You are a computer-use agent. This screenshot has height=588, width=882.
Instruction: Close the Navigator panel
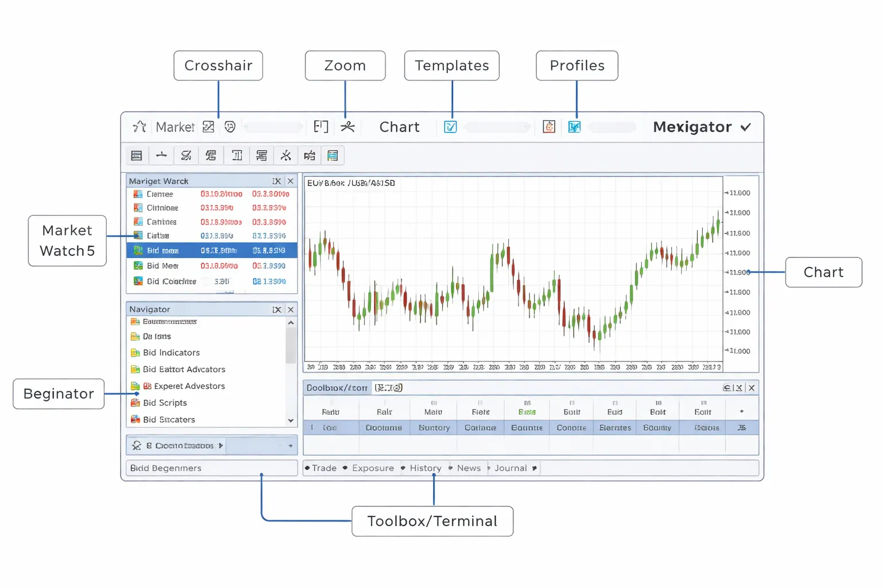291,310
